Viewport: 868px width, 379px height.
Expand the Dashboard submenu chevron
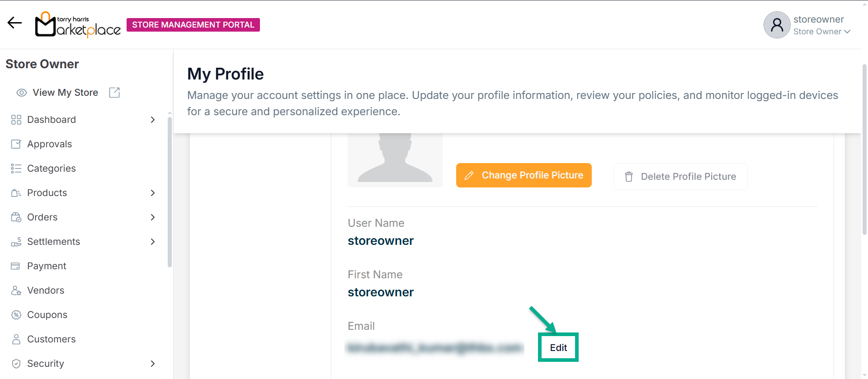pos(153,120)
